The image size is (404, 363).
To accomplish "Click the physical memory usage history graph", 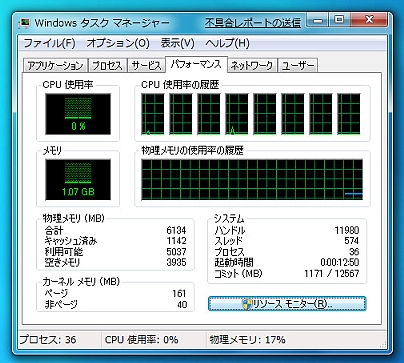I will [252, 180].
